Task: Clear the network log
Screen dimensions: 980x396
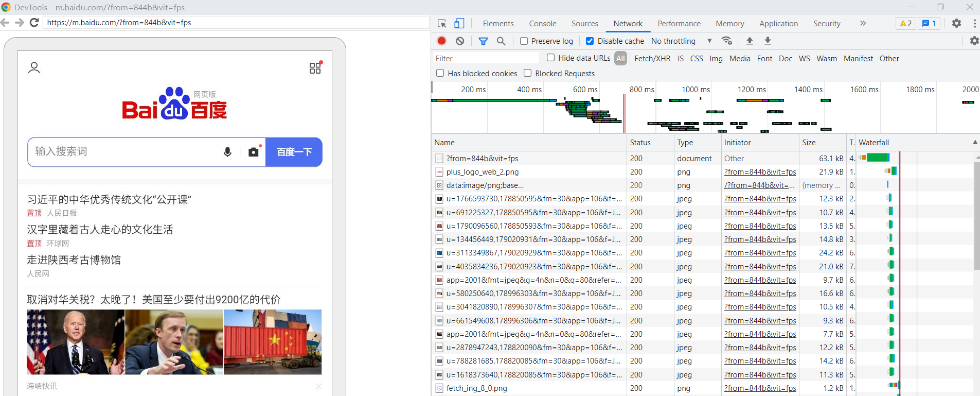Action: pyautogui.click(x=460, y=41)
